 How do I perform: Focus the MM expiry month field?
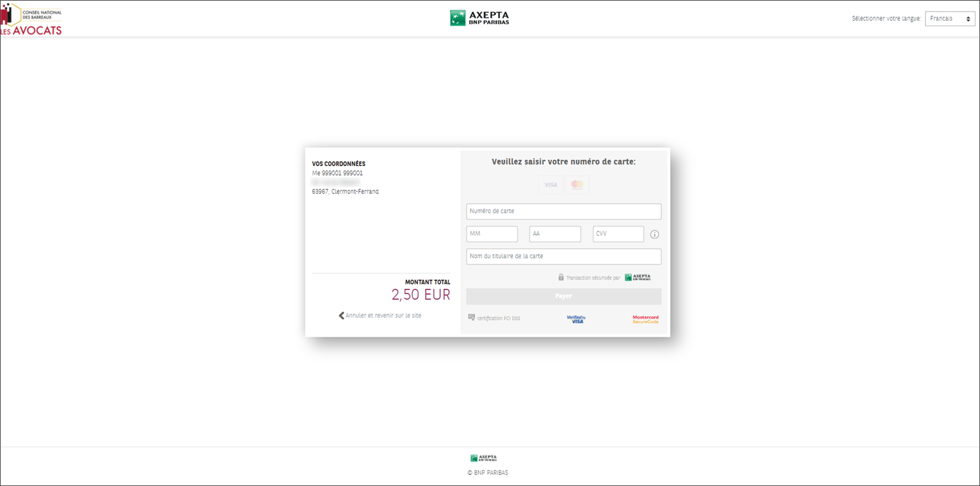(492, 234)
